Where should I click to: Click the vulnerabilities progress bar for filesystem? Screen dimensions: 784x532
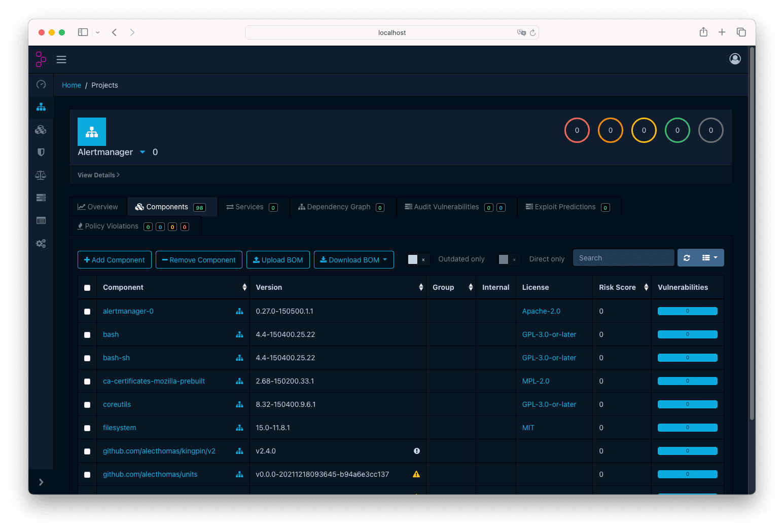click(x=687, y=427)
